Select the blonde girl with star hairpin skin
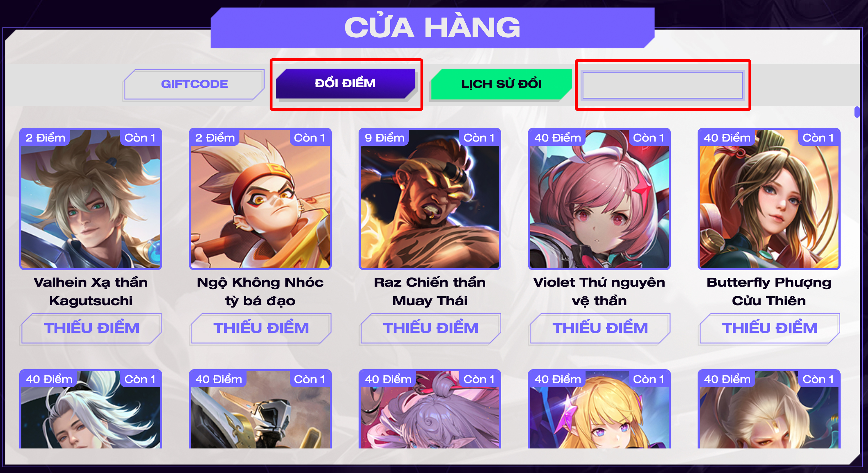The height and width of the screenshot is (473, 868). pos(599,409)
